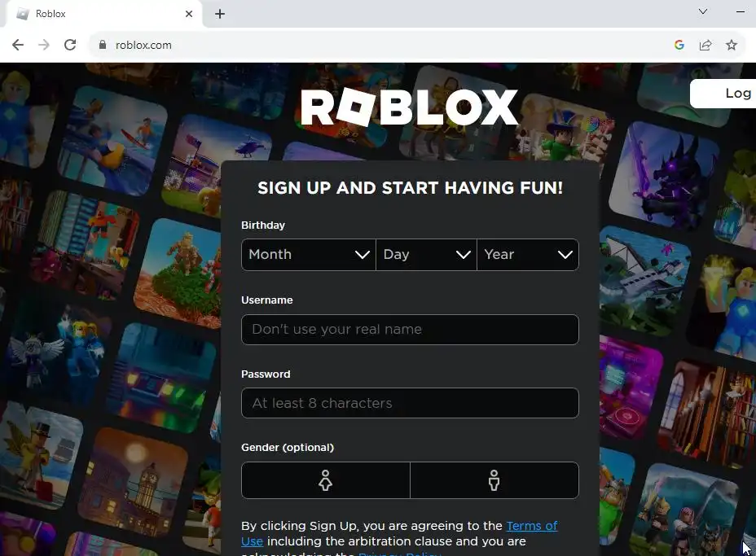Select the Roblox browser tab
This screenshot has width=756, height=556.
click(x=103, y=14)
